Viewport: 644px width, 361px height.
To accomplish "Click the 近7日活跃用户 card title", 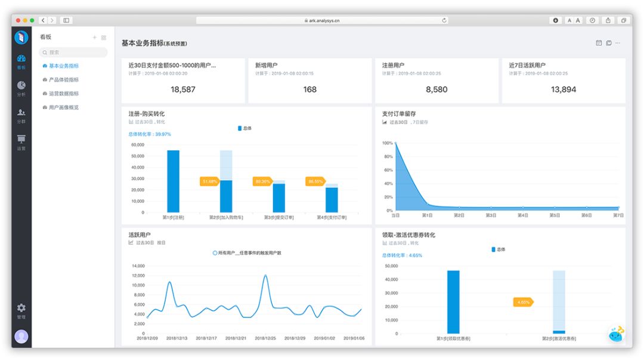I will 527,66.
